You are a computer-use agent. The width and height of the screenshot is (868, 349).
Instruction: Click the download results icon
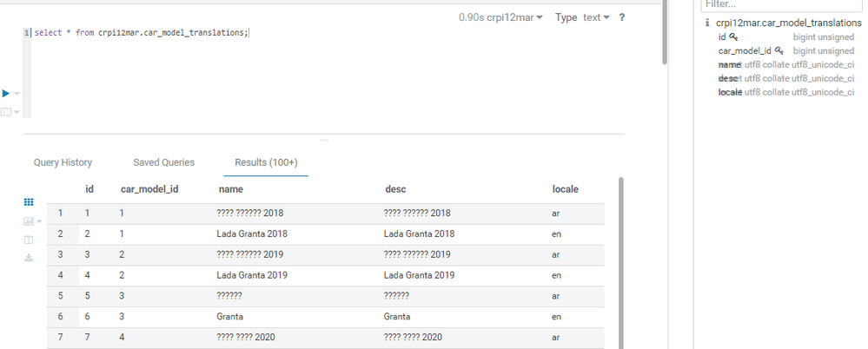tap(29, 258)
